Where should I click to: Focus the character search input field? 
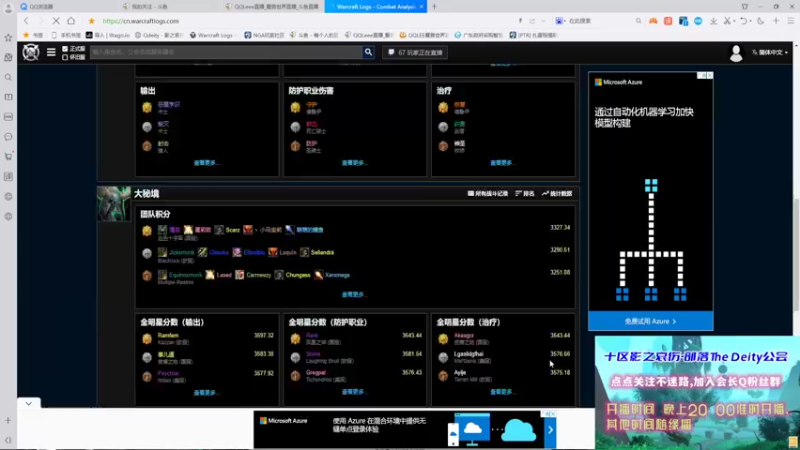226,52
